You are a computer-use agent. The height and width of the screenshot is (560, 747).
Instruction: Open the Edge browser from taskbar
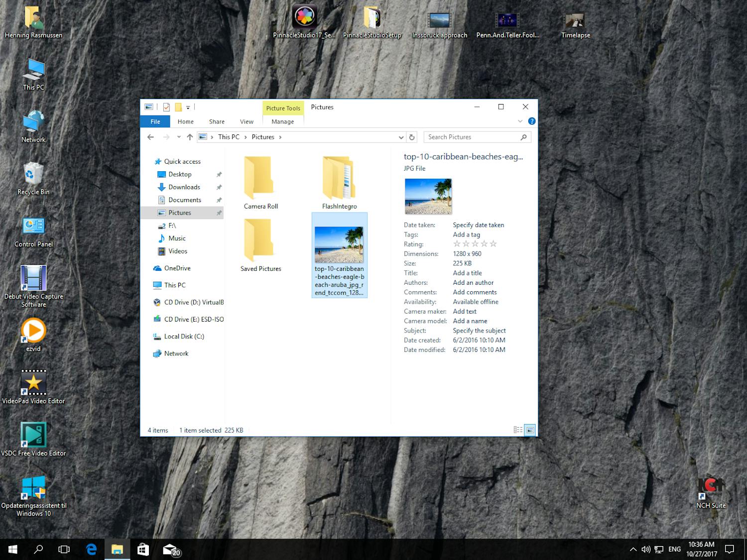91,549
